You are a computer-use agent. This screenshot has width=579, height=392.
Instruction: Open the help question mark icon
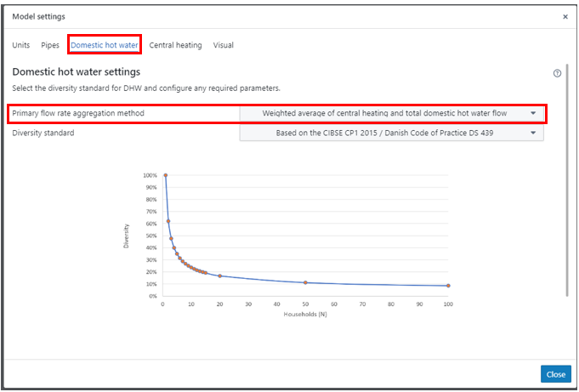coord(557,73)
